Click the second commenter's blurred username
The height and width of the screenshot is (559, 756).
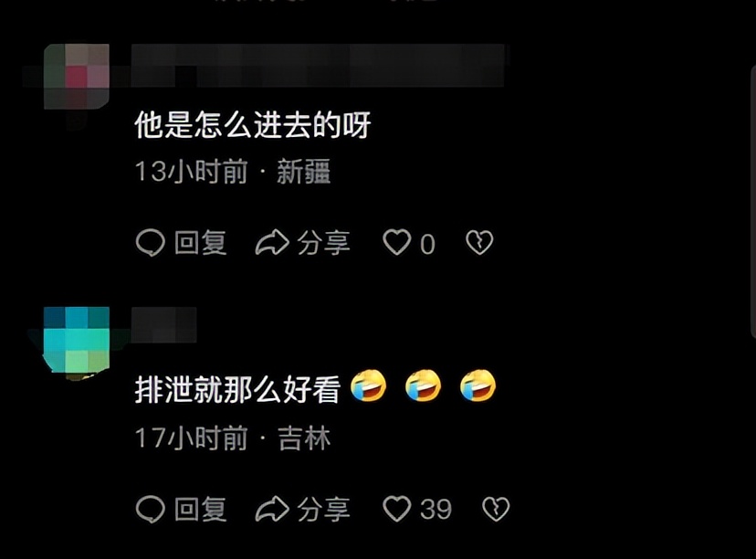click(x=164, y=324)
